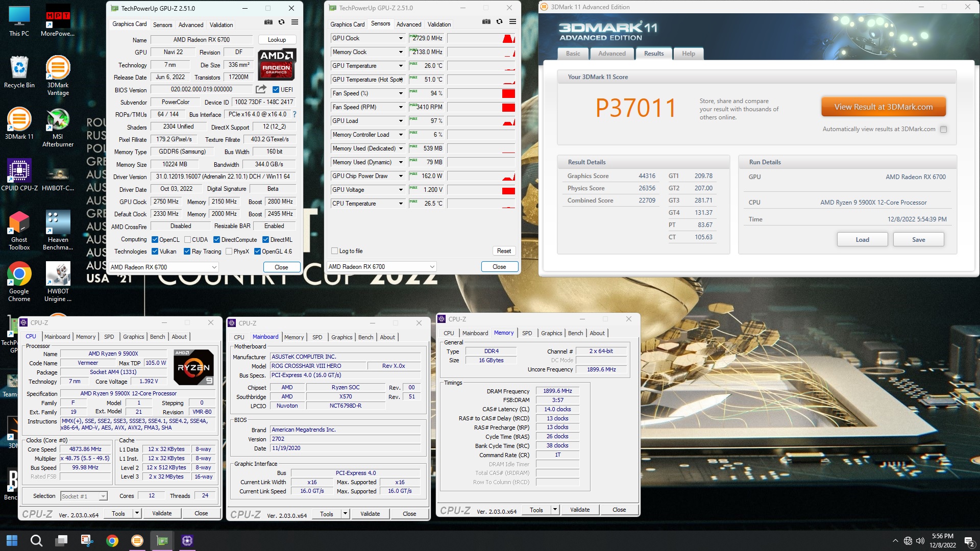Click the Windows Start button
The height and width of the screenshot is (551, 980).
click(x=12, y=540)
